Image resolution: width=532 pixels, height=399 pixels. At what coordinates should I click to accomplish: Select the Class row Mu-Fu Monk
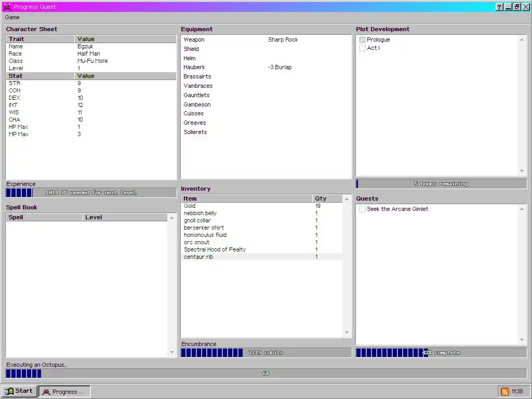click(91, 61)
